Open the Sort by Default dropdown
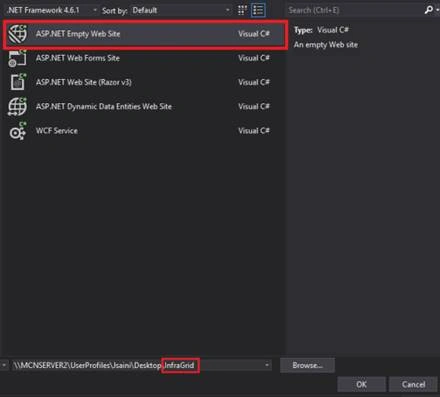The width and height of the screenshot is (440, 397). pyautogui.click(x=181, y=10)
